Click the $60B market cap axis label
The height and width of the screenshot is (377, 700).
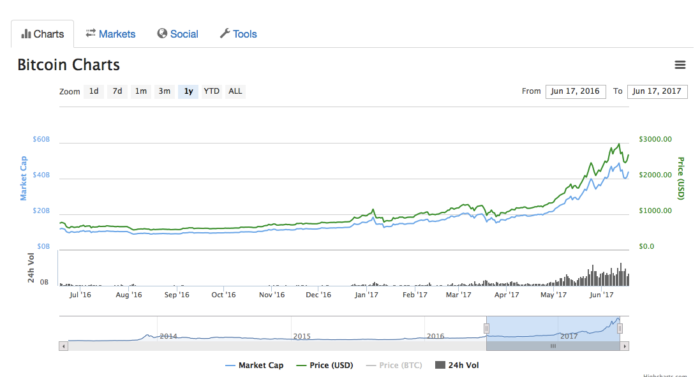point(41,139)
